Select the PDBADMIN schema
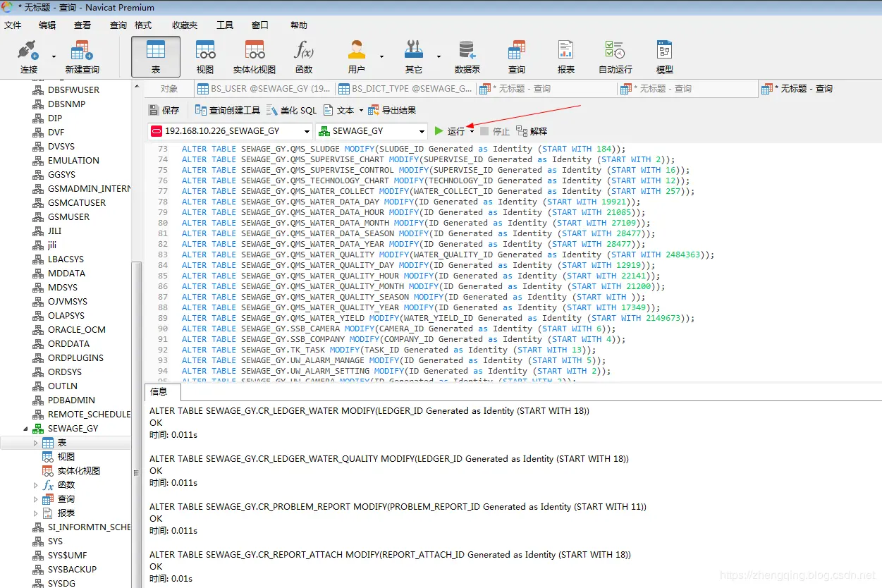 click(71, 400)
